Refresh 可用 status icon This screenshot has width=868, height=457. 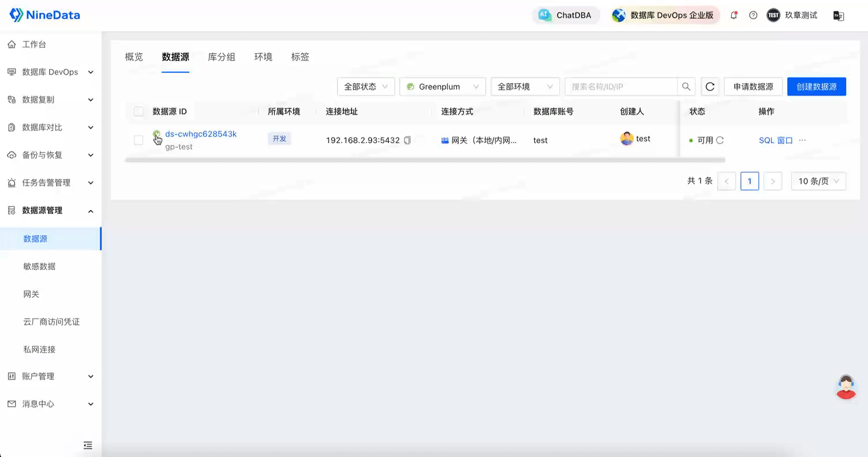(720, 140)
